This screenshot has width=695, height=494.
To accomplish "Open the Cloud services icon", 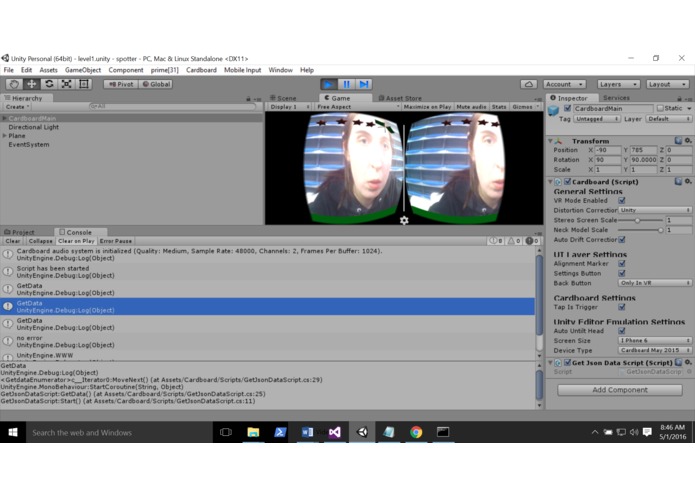I will [x=529, y=84].
